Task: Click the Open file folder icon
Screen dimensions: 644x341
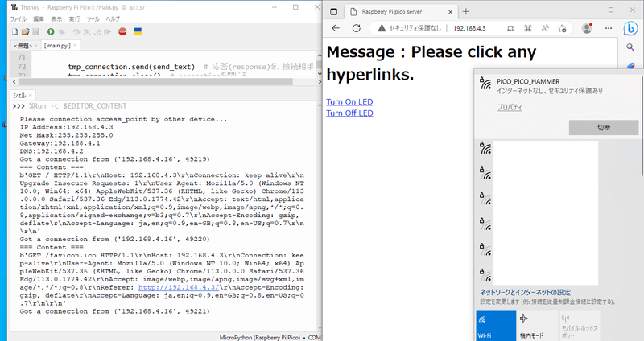Action: 24,31
